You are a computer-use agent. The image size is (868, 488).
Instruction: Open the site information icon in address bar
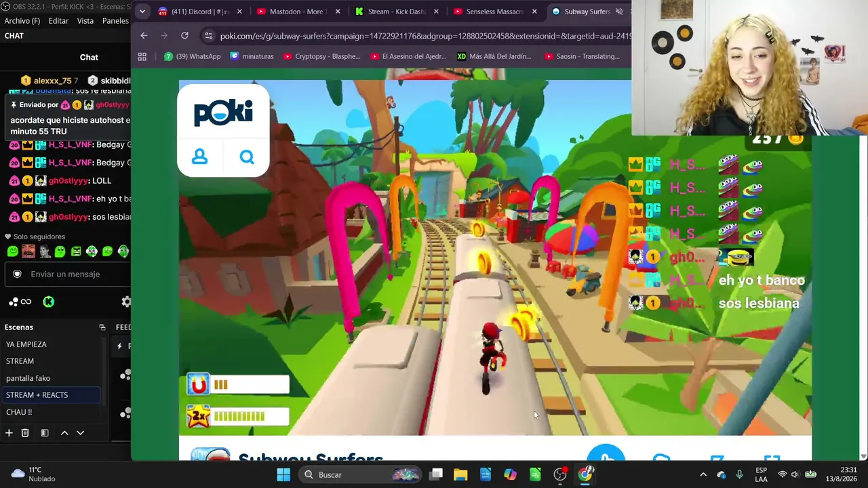pos(208,36)
